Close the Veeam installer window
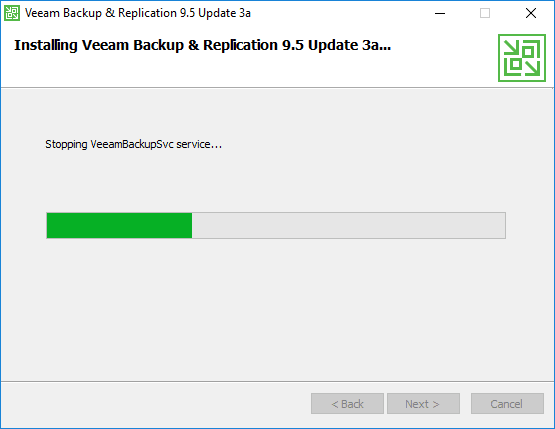Image resolution: width=555 pixels, height=429 pixels. coord(531,13)
